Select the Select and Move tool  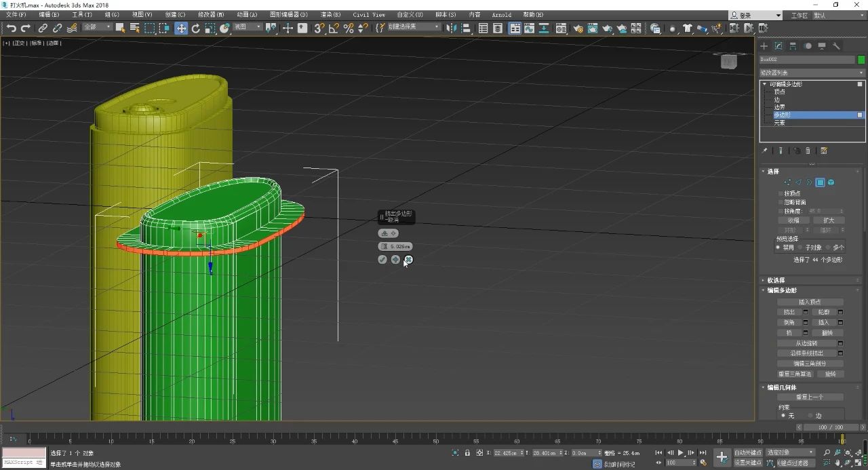pyautogui.click(x=181, y=28)
